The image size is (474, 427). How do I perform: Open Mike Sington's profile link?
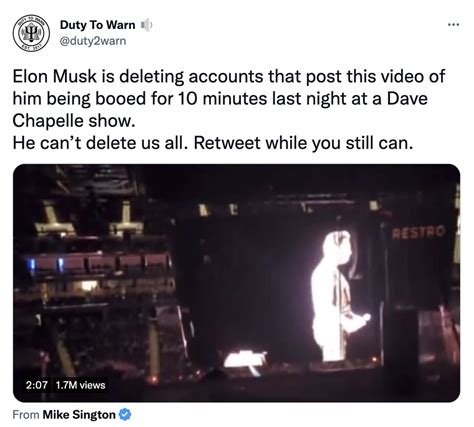(79, 415)
